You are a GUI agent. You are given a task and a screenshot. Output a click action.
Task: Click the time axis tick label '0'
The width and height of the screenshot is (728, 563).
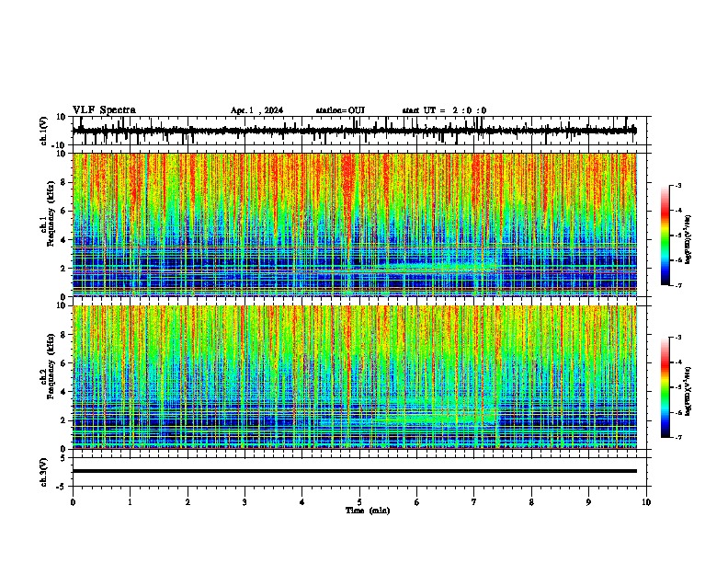click(73, 502)
